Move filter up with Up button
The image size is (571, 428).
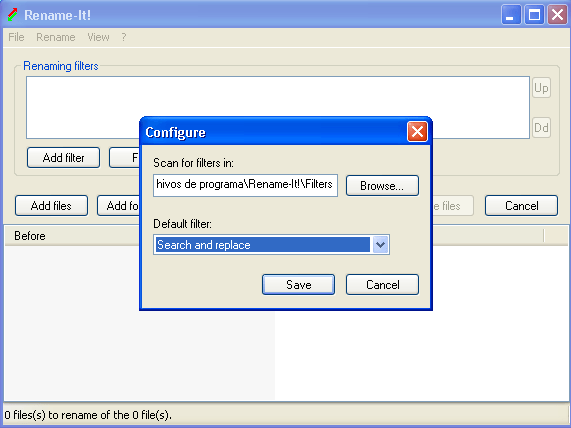pos(541,88)
